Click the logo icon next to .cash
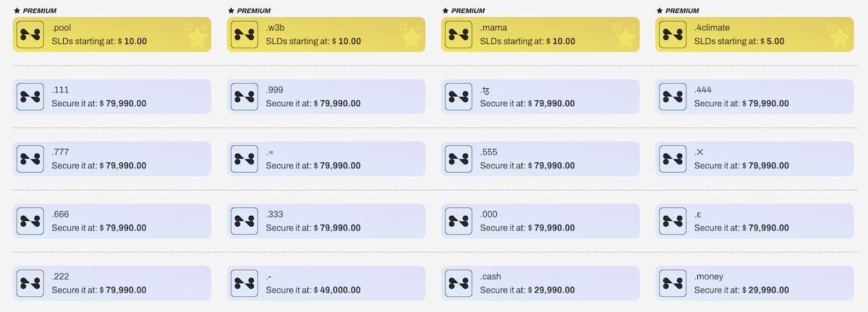 click(459, 283)
